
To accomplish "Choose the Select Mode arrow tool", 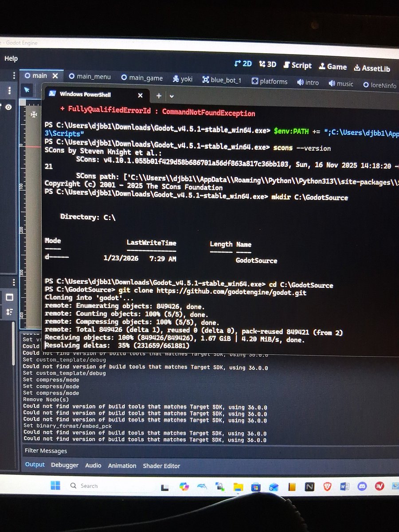I will tap(27, 90).
